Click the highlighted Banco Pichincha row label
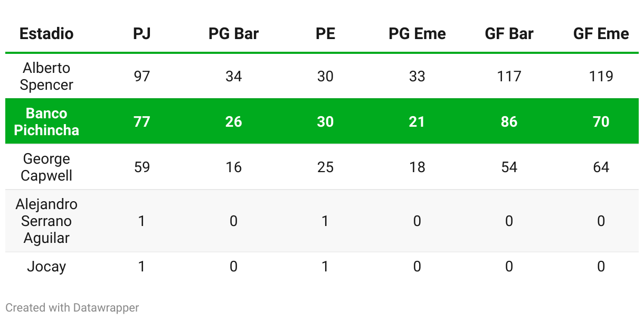The image size is (644, 320). click(46, 121)
